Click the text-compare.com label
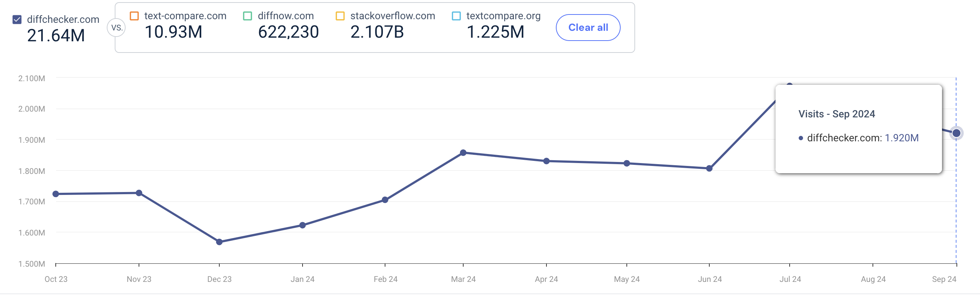Viewport: 980px width, 300px height. 185,16
